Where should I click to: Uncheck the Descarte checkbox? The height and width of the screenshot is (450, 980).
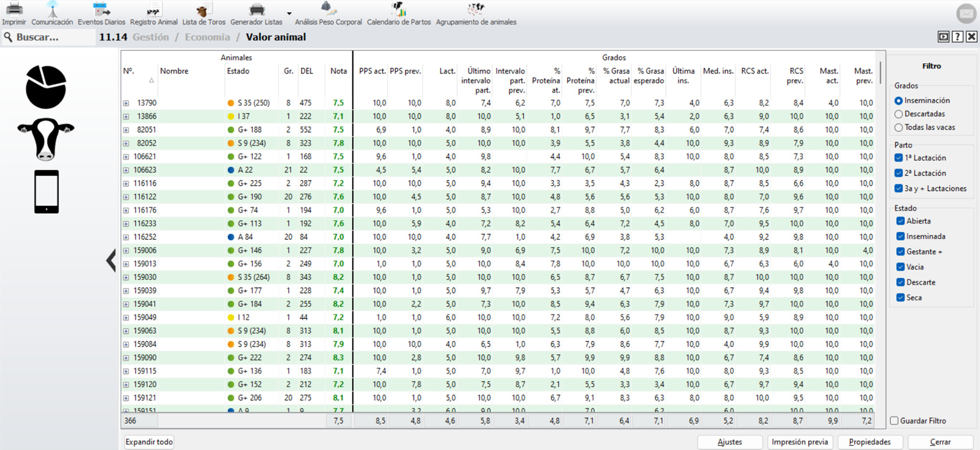click(900, 282)
